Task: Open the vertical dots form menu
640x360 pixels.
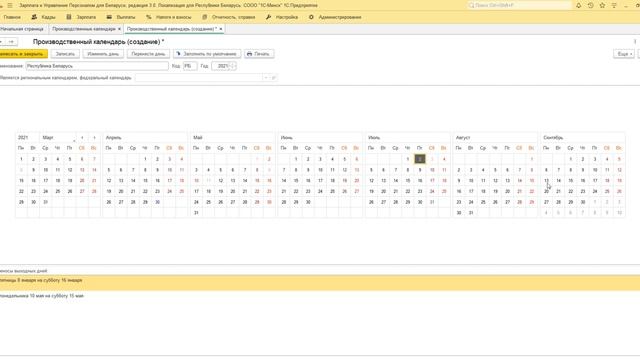Action: point(635,42)
